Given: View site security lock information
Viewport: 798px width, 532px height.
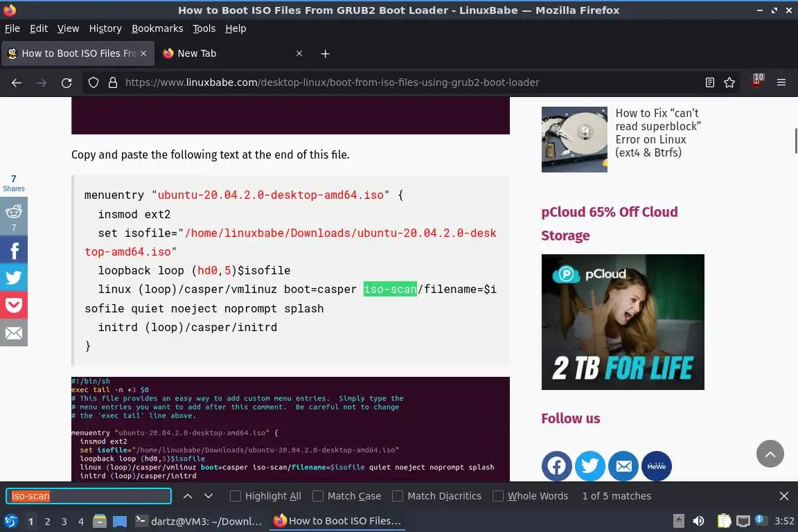Looking at the screenshot, I should point(113,82).
